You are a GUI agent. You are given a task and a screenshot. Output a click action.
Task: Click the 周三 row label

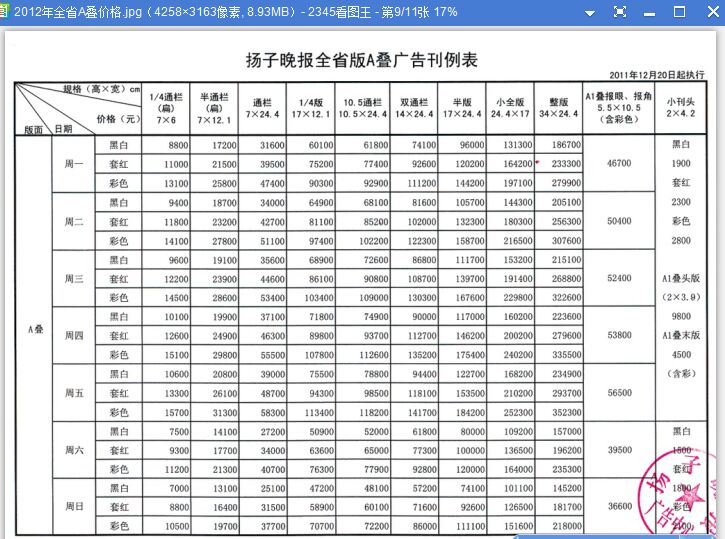tap(74, 279)
